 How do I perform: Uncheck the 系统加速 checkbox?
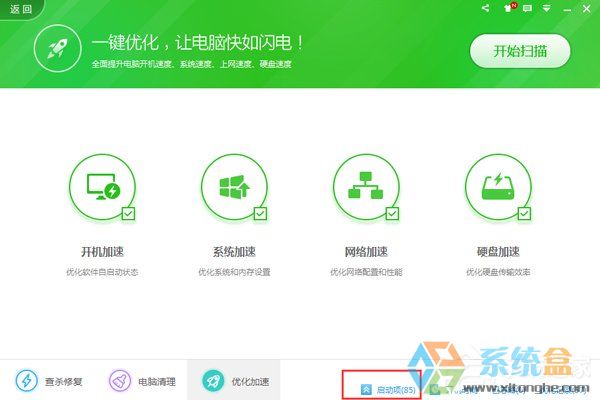point(261,214)
